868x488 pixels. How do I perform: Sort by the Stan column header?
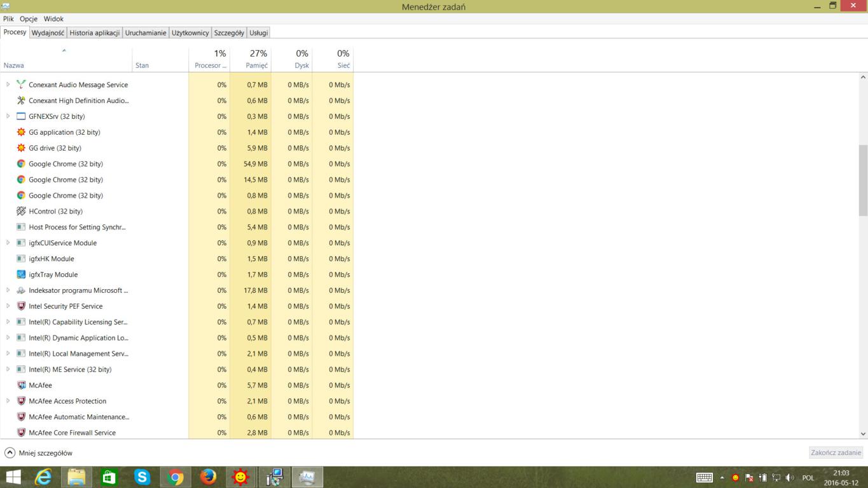tap(160, 58)
